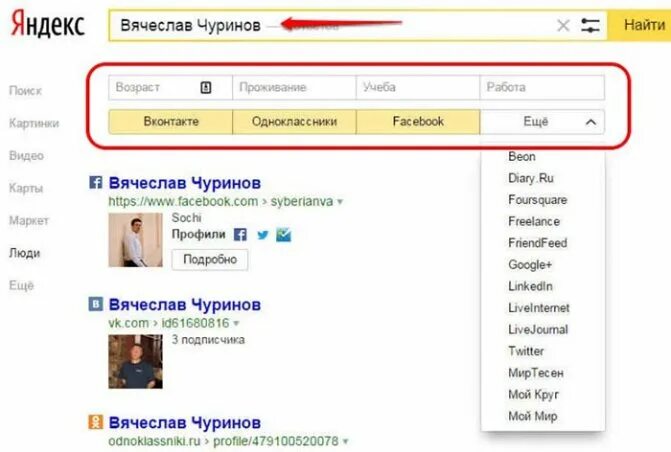Click the Возраст input field
The height and width of the screenshot is (452, 671).
170,88
